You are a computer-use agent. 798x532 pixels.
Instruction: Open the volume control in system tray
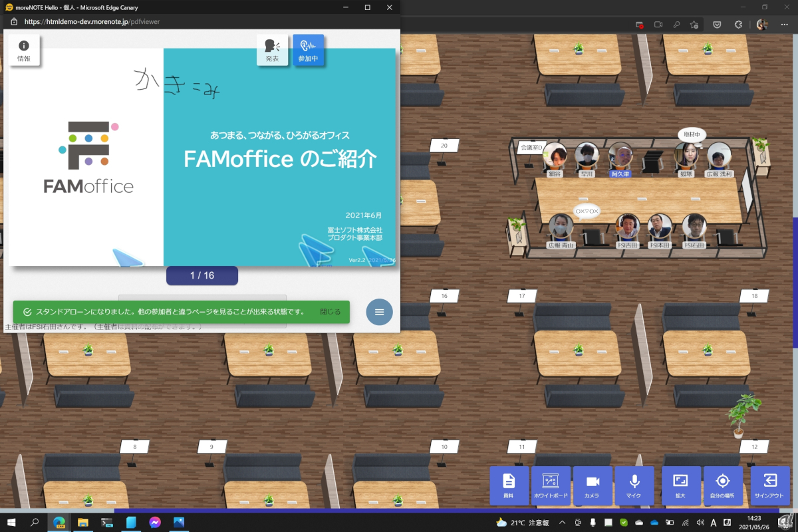(x=700, y=523)
